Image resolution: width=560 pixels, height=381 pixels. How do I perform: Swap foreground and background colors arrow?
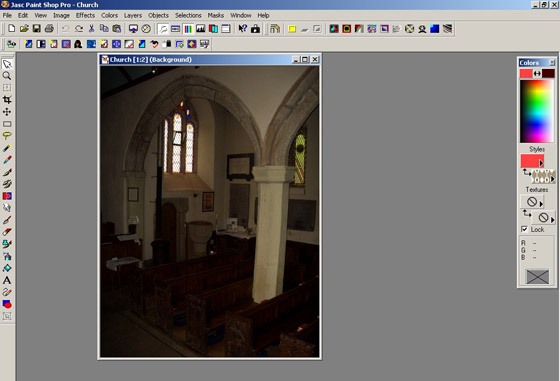537,74
